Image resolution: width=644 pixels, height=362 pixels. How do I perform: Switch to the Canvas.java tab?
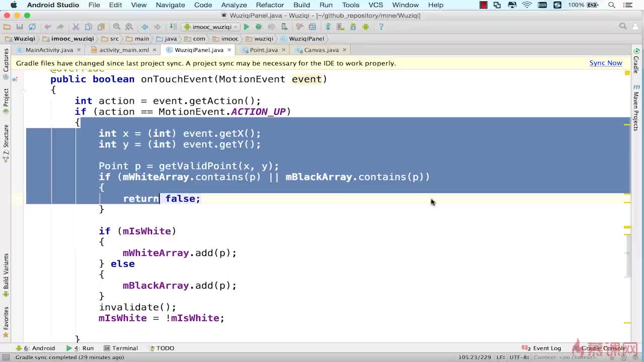321,50
